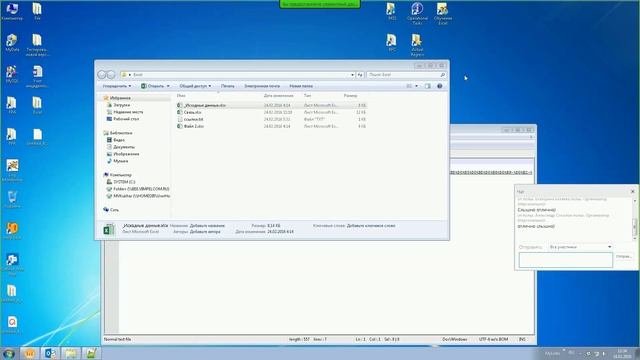The width and height of the screenshot is (640, 360).
Task: Click the Explorer help question-mark icon
Action: pos(440,86)
